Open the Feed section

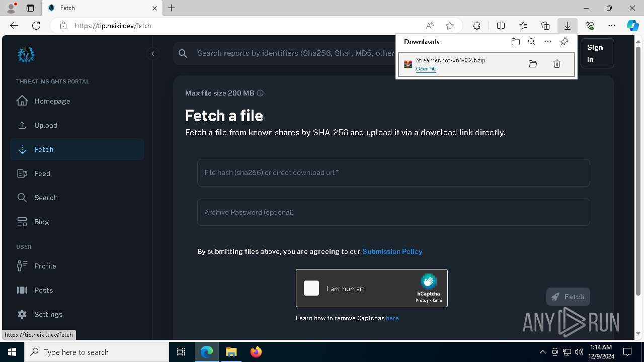tap(77, 173)
